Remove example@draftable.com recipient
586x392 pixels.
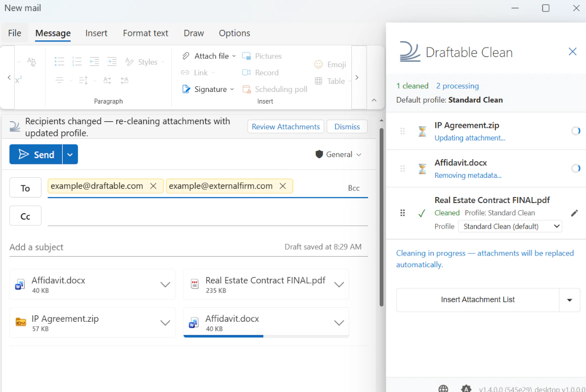[153, 186]
